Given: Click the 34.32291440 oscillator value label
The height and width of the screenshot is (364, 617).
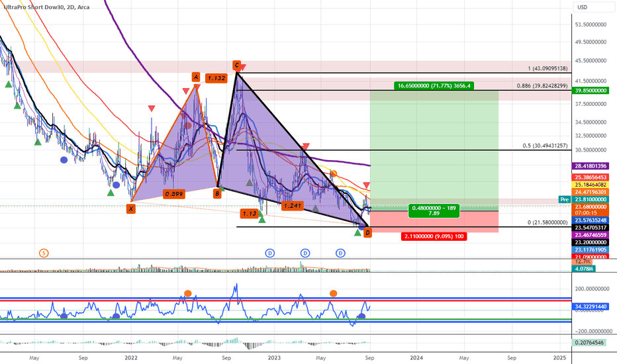Looking at the screenshot, I should [591, 306].
